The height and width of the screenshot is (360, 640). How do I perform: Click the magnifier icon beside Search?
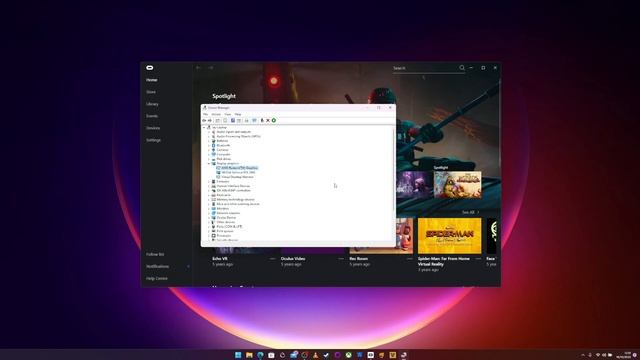[462, 68]
